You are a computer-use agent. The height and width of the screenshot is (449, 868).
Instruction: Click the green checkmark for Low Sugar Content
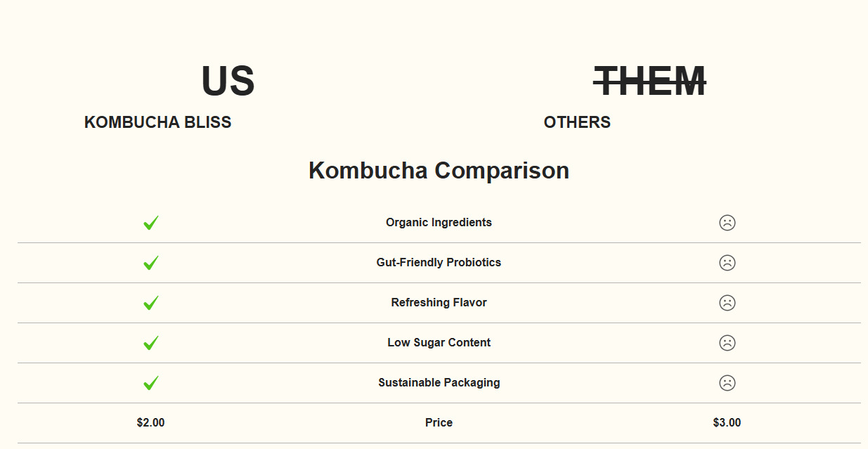[x=150, y=343]
